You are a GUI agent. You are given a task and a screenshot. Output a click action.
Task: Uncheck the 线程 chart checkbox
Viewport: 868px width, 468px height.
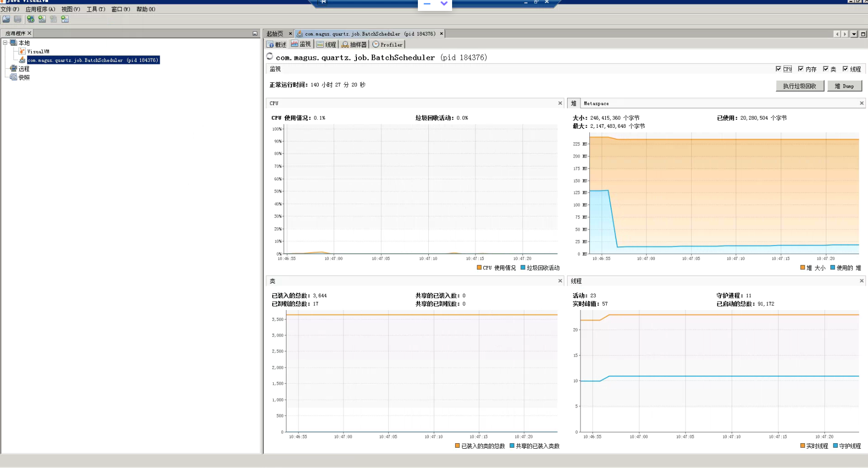[x=845, y=69]
